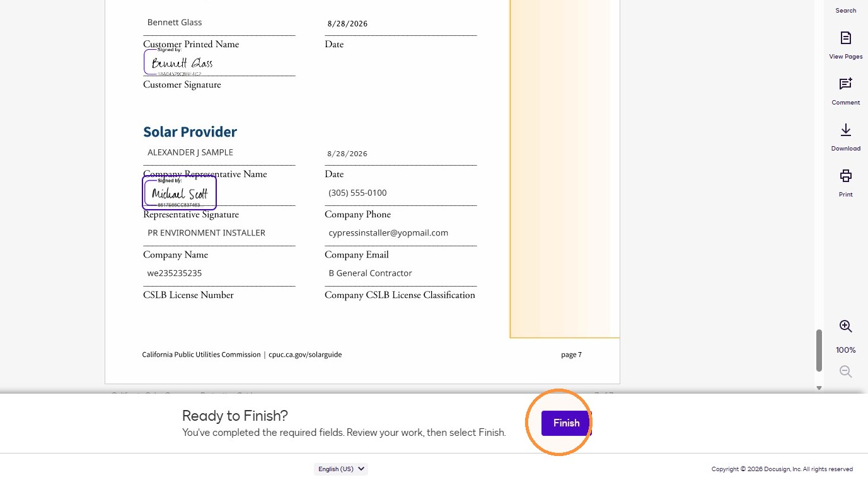Select the CSLB License Number field
This screenshot has height=485, width=868.
pos(219,273)
